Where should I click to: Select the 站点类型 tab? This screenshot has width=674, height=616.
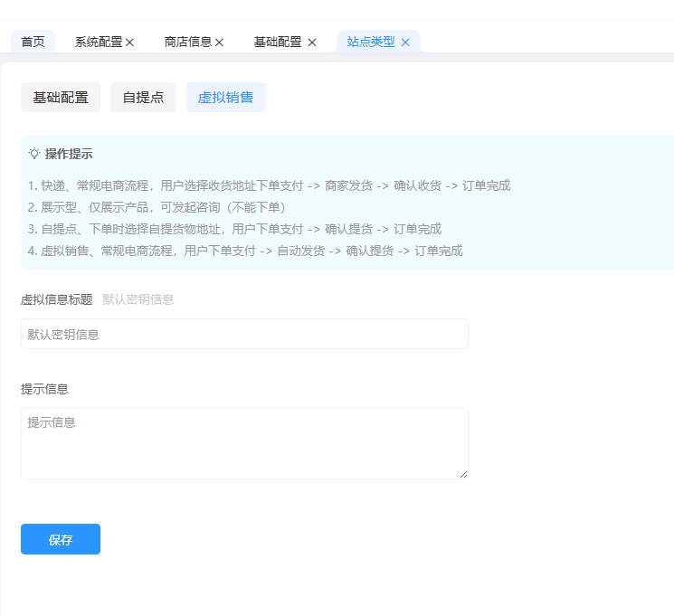tap(371, 42)
